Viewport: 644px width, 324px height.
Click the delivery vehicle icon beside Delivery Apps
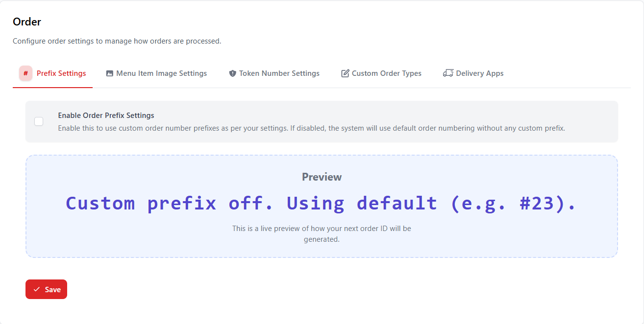point(448,73)
